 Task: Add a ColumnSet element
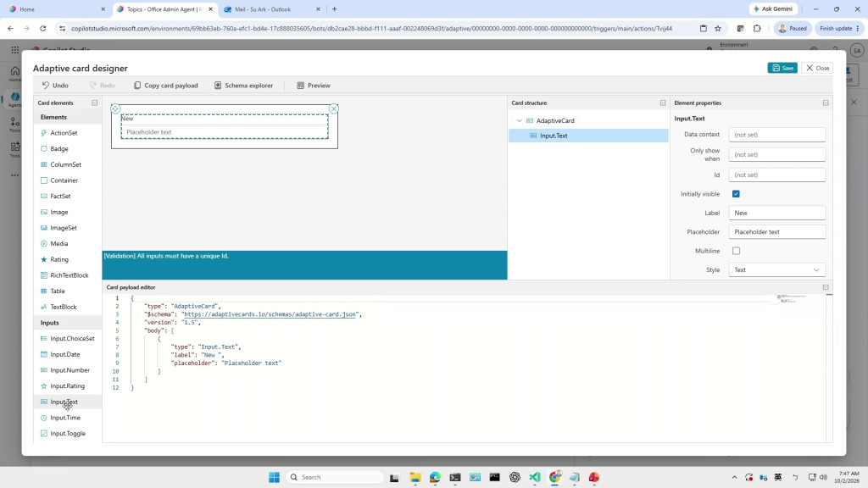click(x=65, y=164)
